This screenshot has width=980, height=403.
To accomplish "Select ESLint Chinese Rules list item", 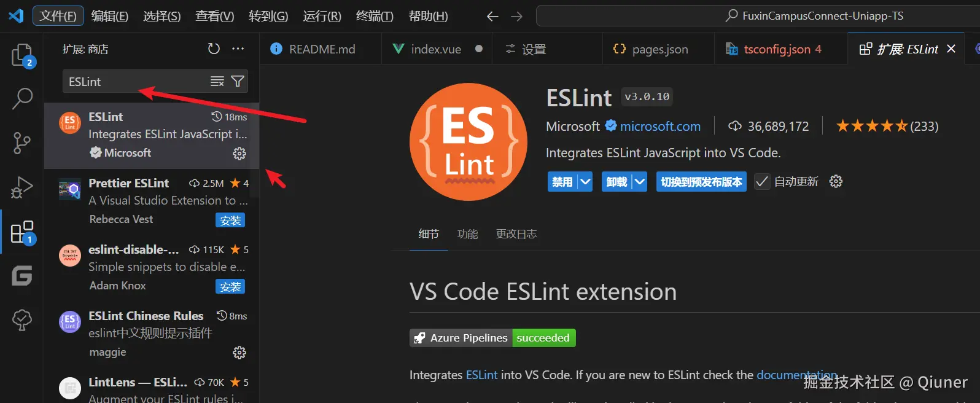I will [152, 334].
